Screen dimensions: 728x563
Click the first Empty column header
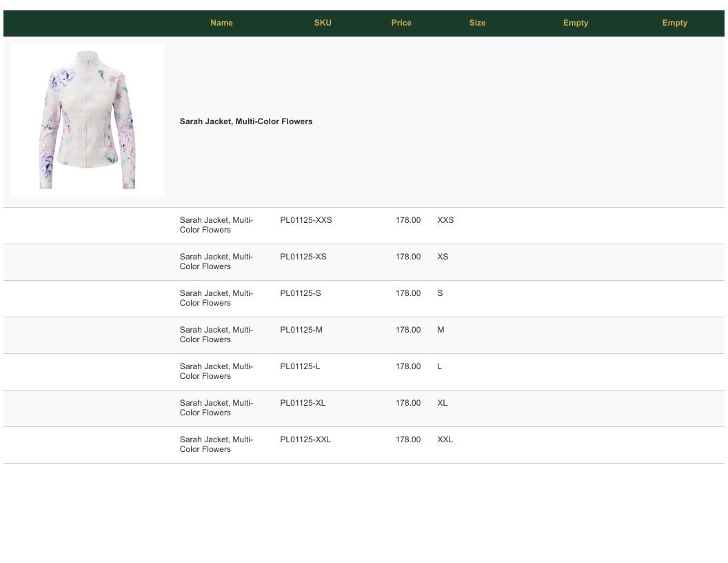576,23
